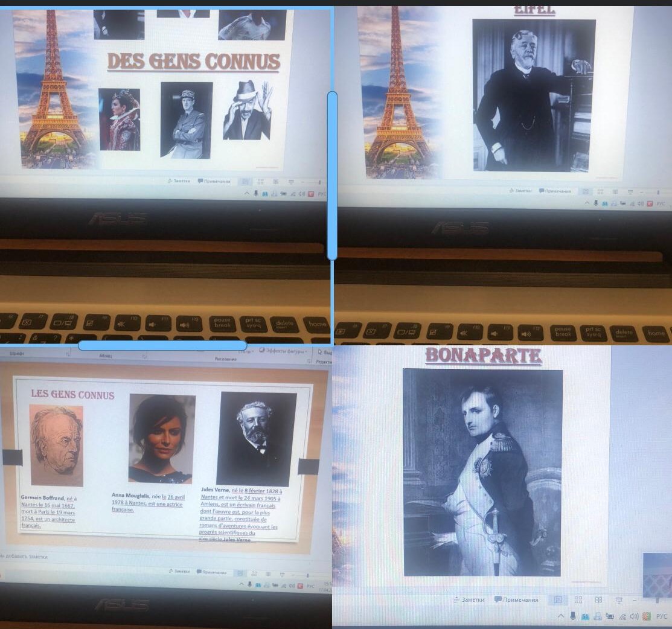Screen dimensions: 672x629
Task: Select DES GENS CONNUS title text
Action: [193, 62]
